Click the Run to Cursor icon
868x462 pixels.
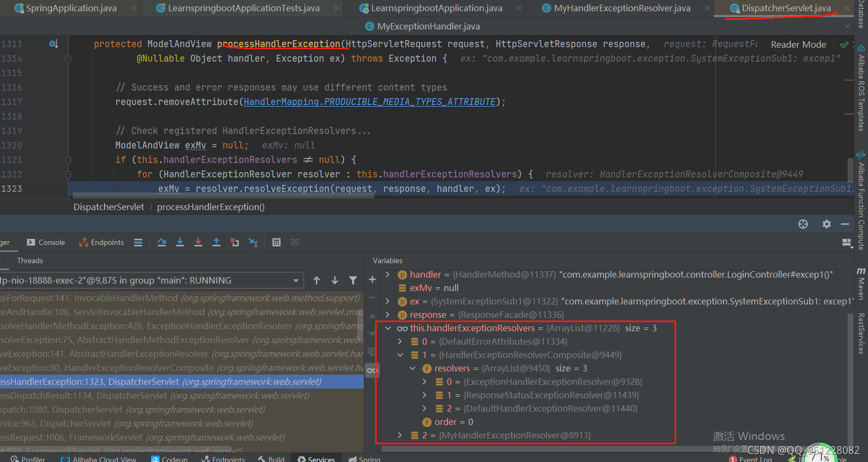(x=253, y=242)
